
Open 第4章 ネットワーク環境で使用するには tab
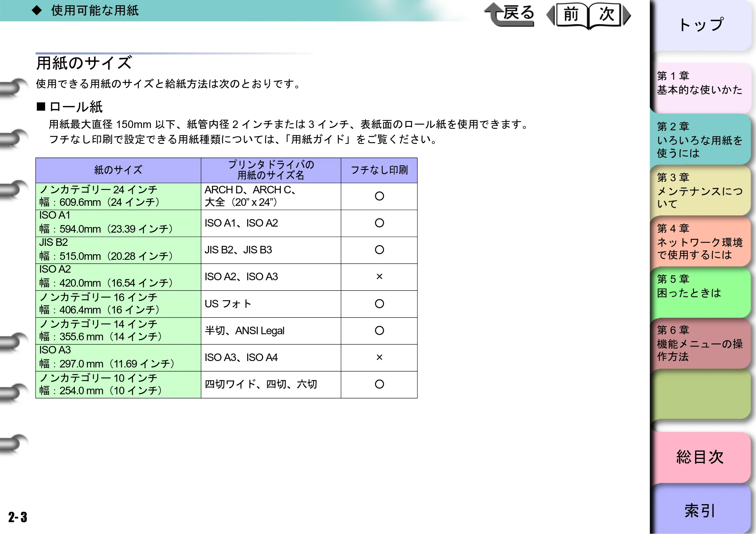pos(701,242)
